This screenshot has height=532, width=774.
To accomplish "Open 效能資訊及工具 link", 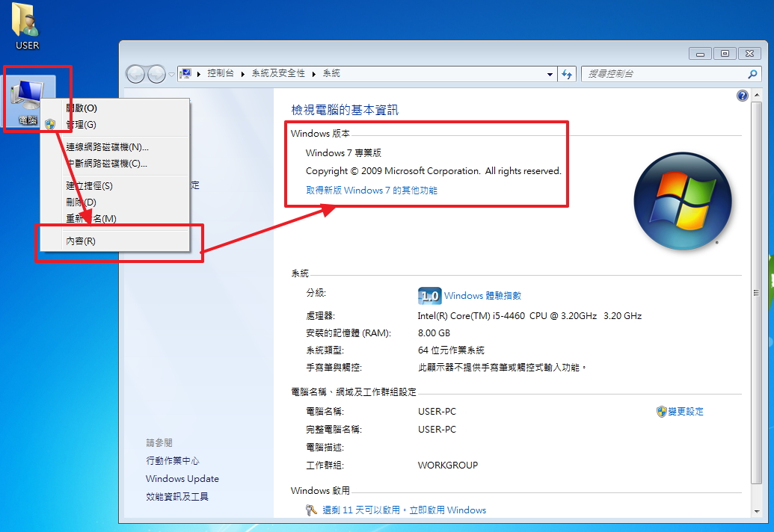I will [176, 496].
